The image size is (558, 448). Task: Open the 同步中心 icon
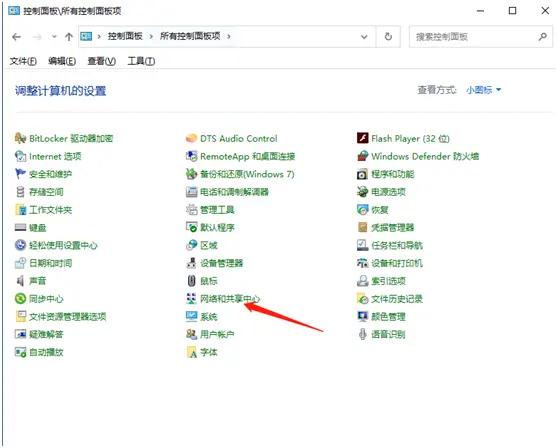pyautogui.click(x=20, y=298)
